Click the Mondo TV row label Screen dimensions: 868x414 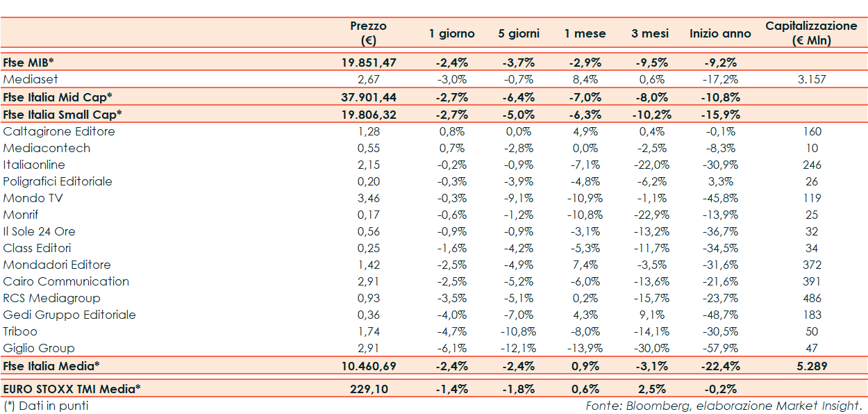coord(33,198)
